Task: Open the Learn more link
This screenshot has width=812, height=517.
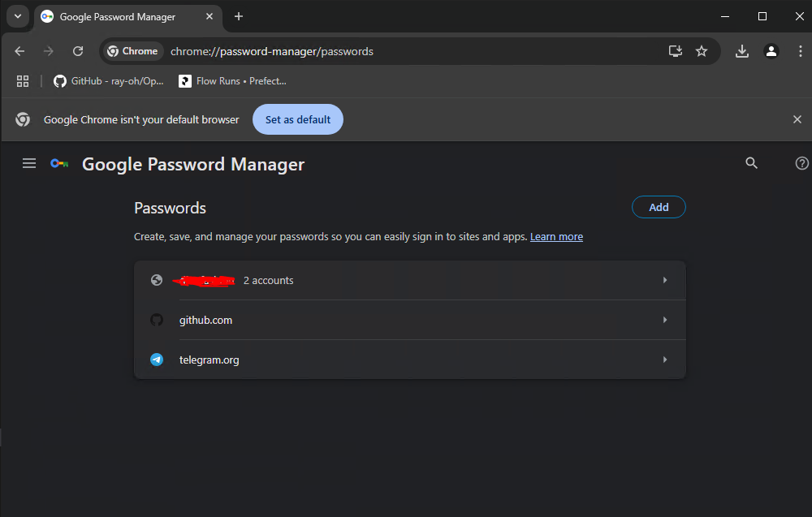Action: 556,236
